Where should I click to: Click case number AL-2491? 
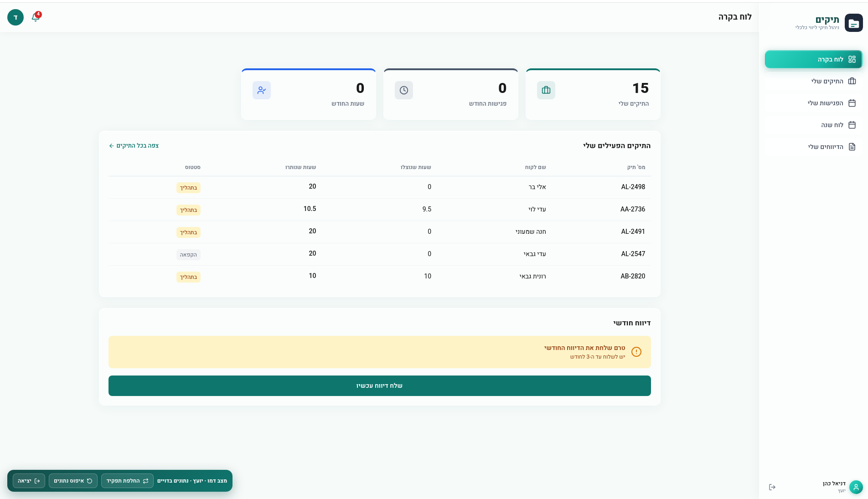point(633,231)
